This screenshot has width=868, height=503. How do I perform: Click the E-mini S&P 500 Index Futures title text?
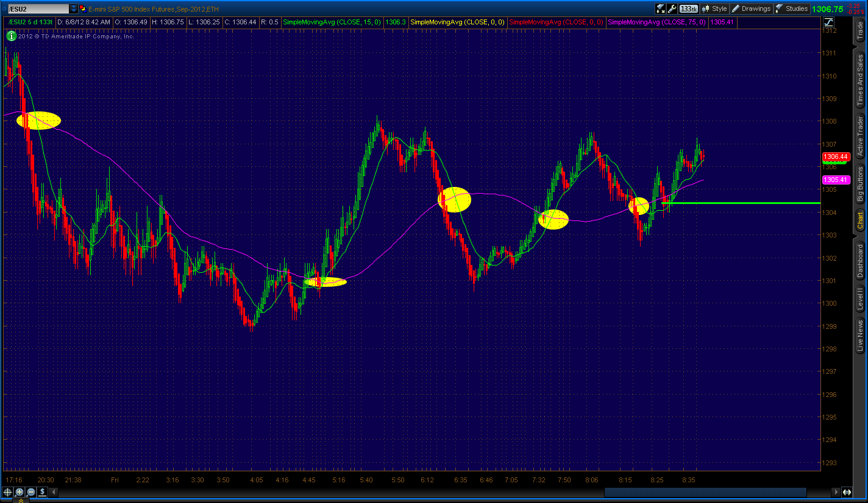tap(154, 9)
